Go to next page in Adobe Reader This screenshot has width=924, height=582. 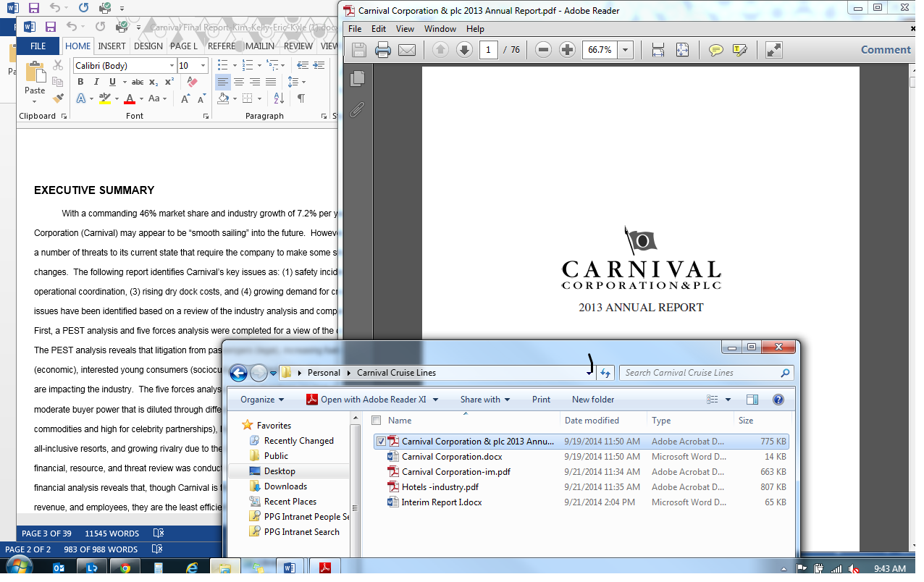464,50
